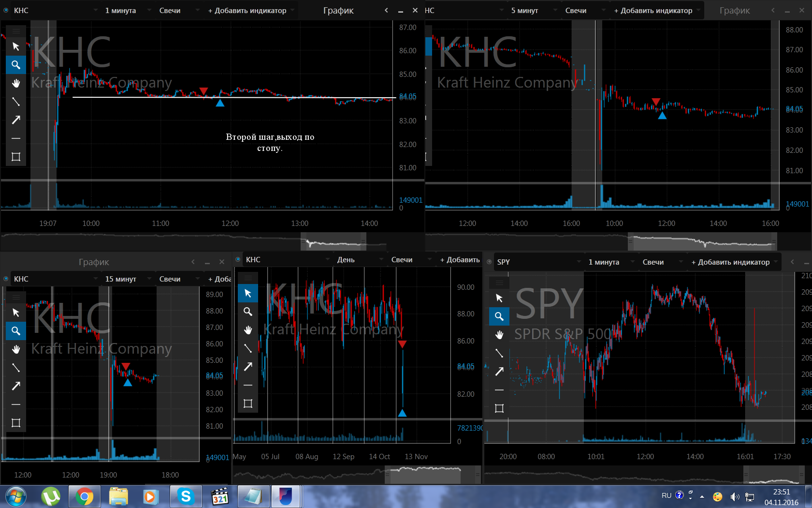
Task: Choose the rectangle drawing tool in KHC 15-minute chart
Action: [x=16, y=423]
